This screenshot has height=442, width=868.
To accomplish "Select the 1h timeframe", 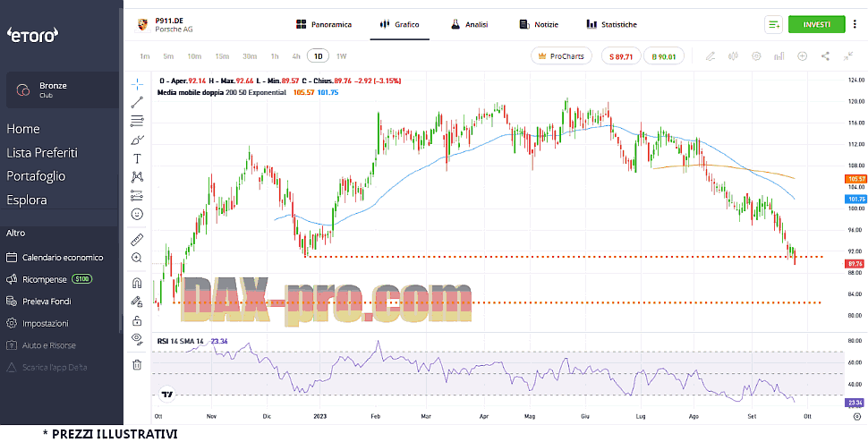I will 275,55.
